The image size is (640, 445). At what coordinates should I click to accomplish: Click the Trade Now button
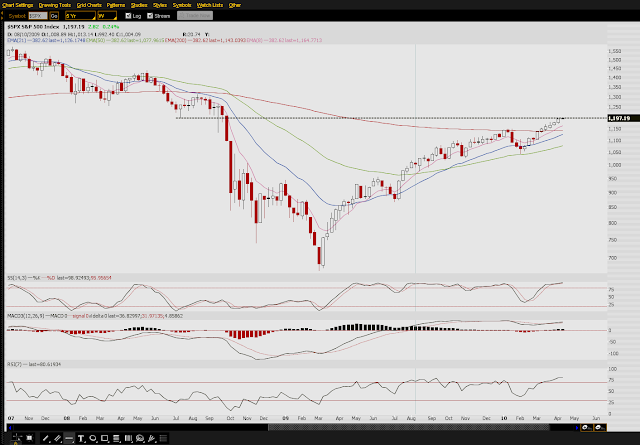pyautogui.click(x=195, y=16)
